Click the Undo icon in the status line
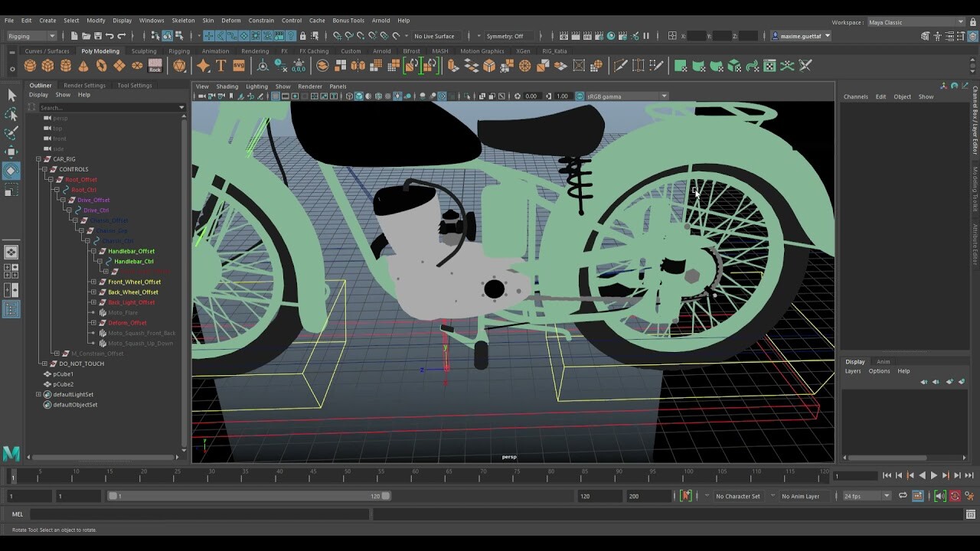 pos(112,35)
